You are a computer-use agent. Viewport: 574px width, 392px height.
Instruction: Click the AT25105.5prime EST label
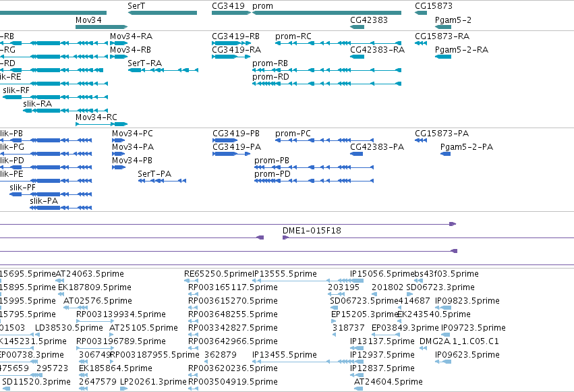point(144,328)
